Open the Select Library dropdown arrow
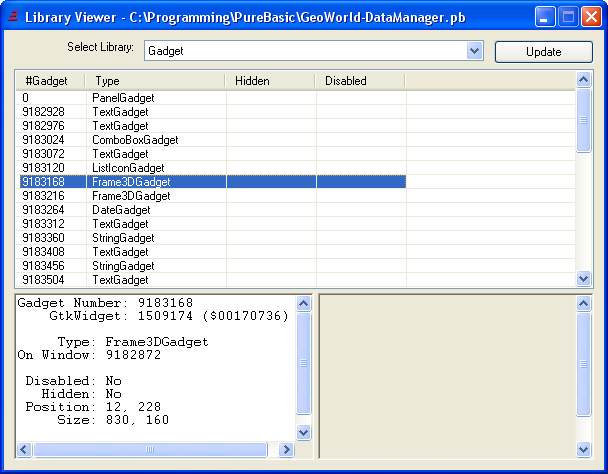This screenshot has width=608, height=474. pyautogui.click(x=475, y=50)
